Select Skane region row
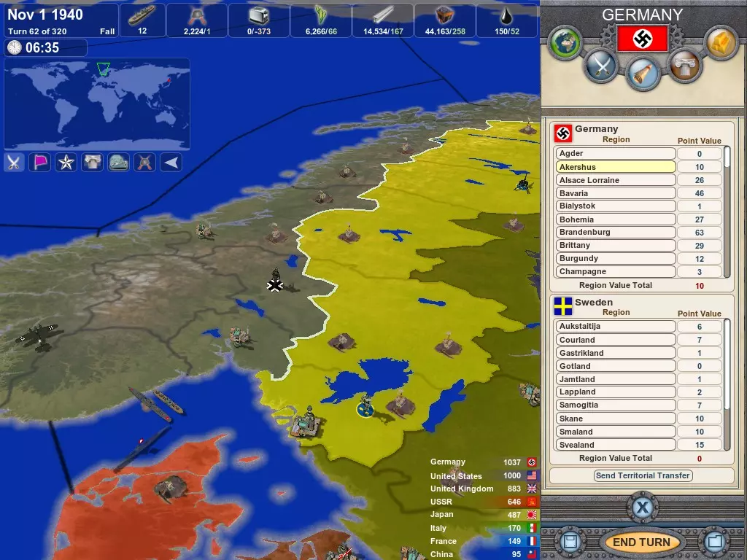This screenshot has width=747, height=560. tap(615, 419)
